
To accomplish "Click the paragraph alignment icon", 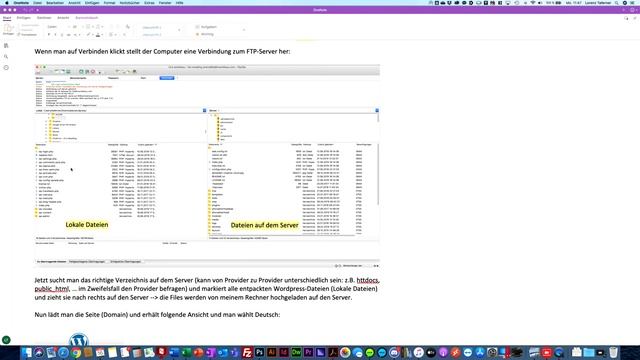I will pos(111,35).
